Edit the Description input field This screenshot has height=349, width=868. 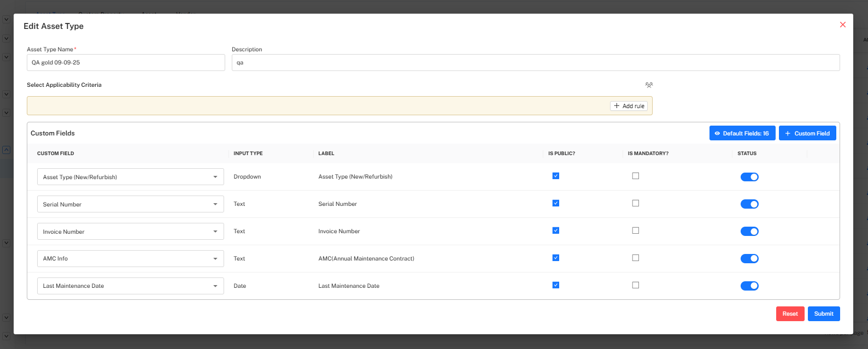(x=536, y=62)
